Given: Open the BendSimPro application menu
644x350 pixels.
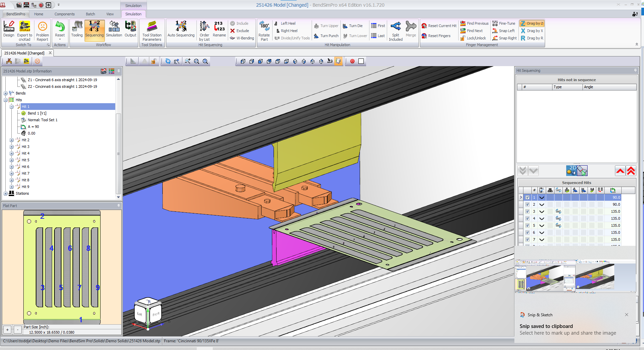Looking at the screenshot, I should (x=16, y=14).
